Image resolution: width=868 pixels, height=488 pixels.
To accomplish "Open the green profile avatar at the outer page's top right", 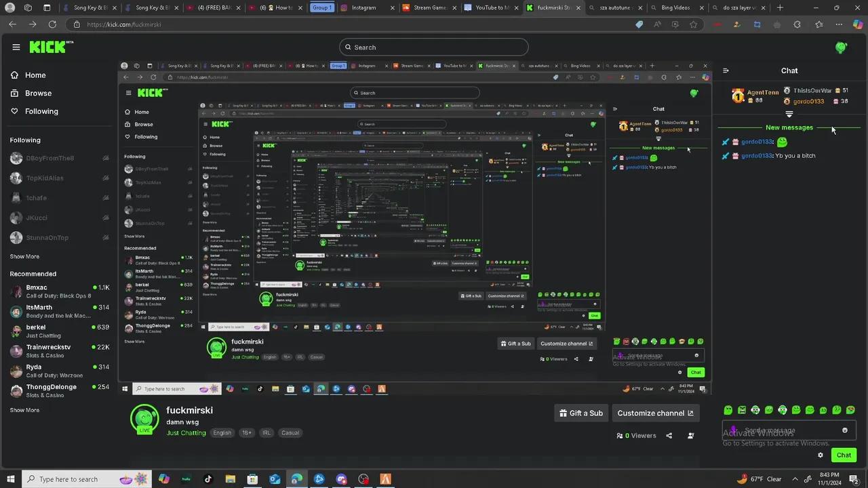I will tap(841, 47).
